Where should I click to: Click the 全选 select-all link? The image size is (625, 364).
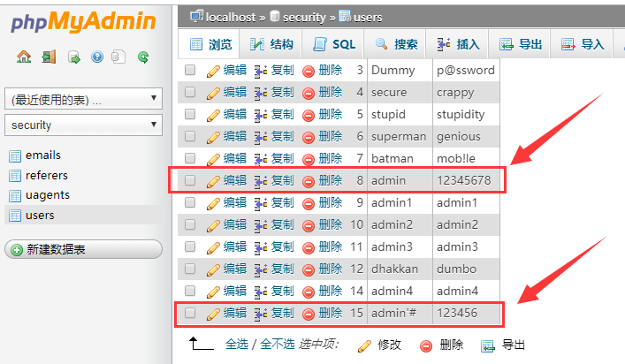tap(236, 345)
